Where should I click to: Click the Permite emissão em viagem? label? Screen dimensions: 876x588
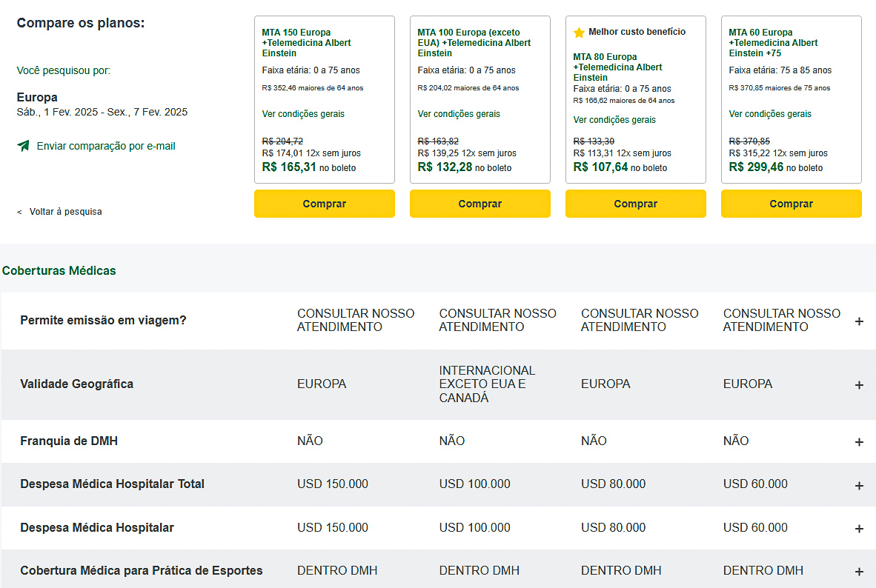pos(103,321)
